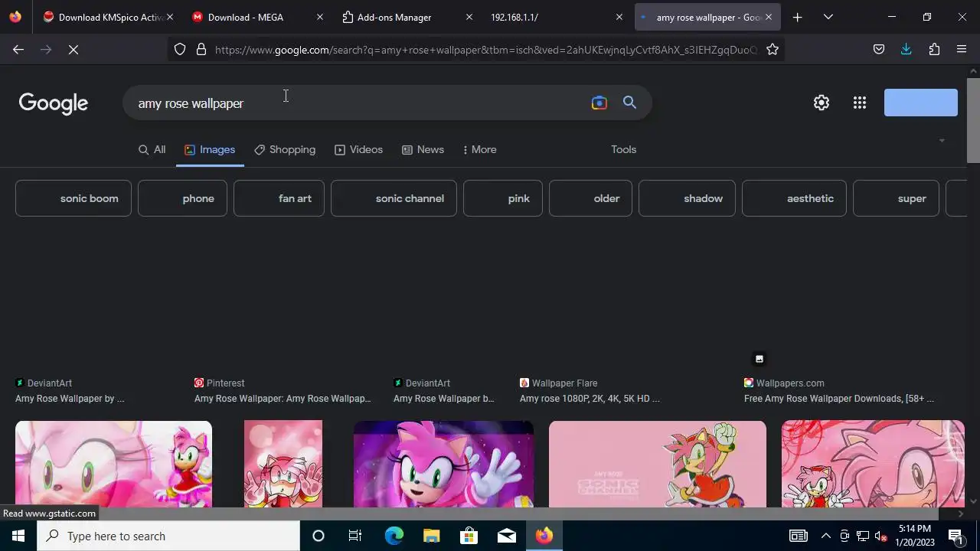Viewport: 980px width, 551px height.
Task: Expand the More search options
Action: pos(480,150)
